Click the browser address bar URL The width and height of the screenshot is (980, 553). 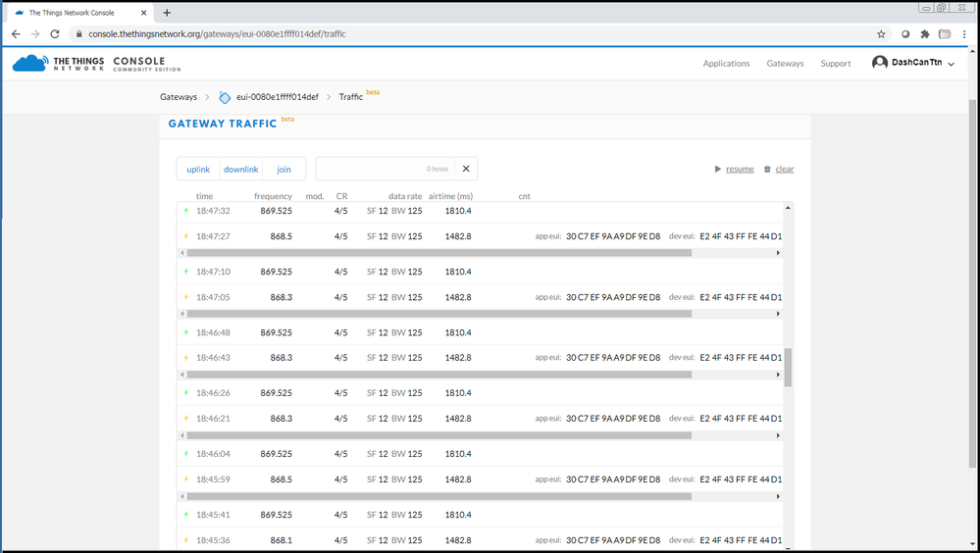[217, 33]
